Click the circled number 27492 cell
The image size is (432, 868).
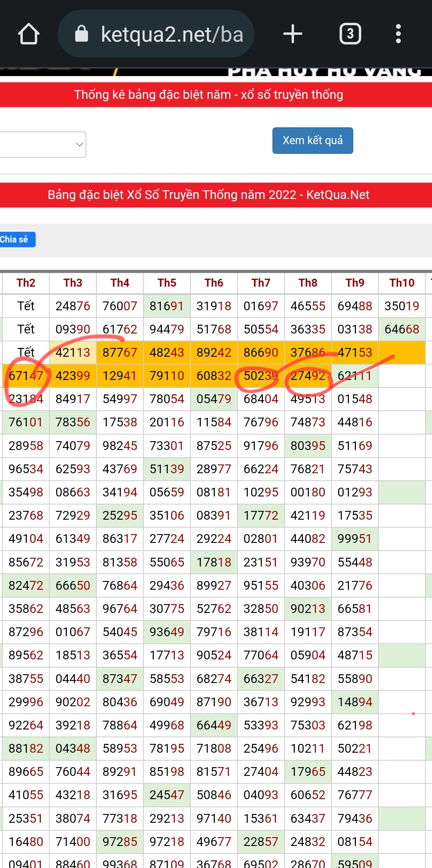308,376
